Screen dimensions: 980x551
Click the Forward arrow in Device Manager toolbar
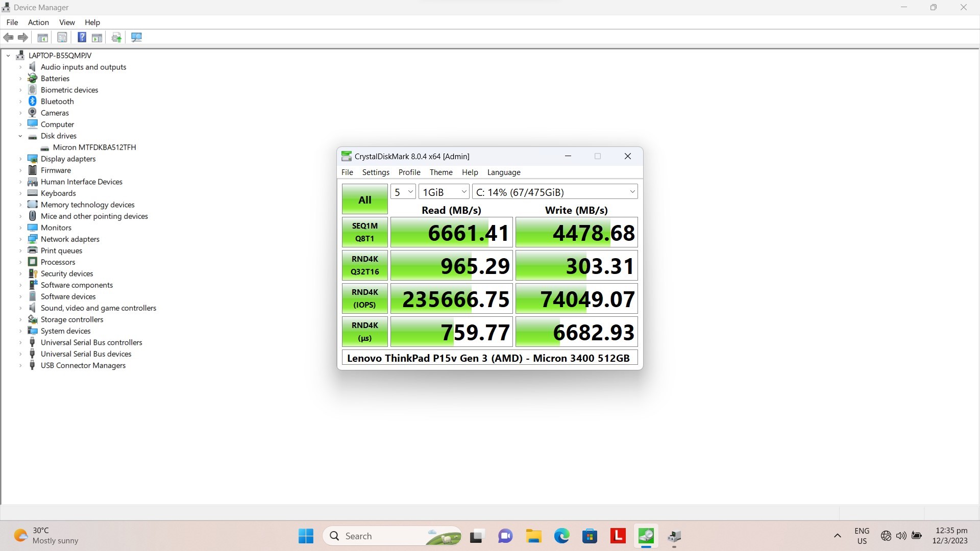[x=23, y=37]
